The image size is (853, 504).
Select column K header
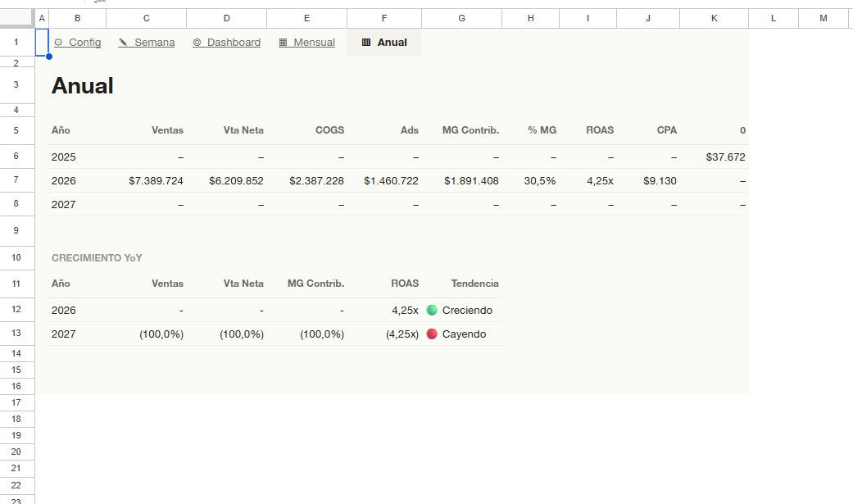tap(714, 19)
